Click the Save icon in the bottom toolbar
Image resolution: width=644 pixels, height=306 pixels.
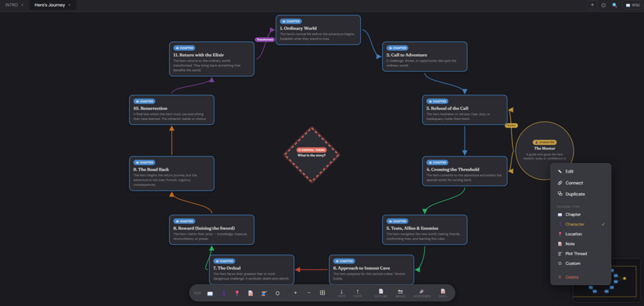tap(342, 293)
